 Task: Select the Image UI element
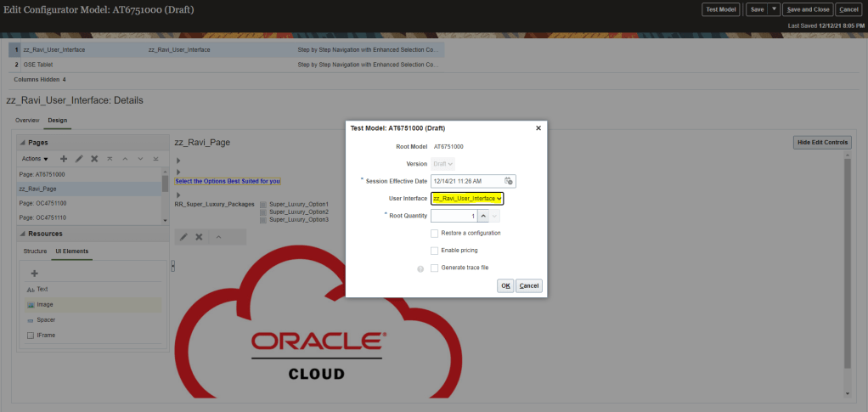(x=45, y=304)
